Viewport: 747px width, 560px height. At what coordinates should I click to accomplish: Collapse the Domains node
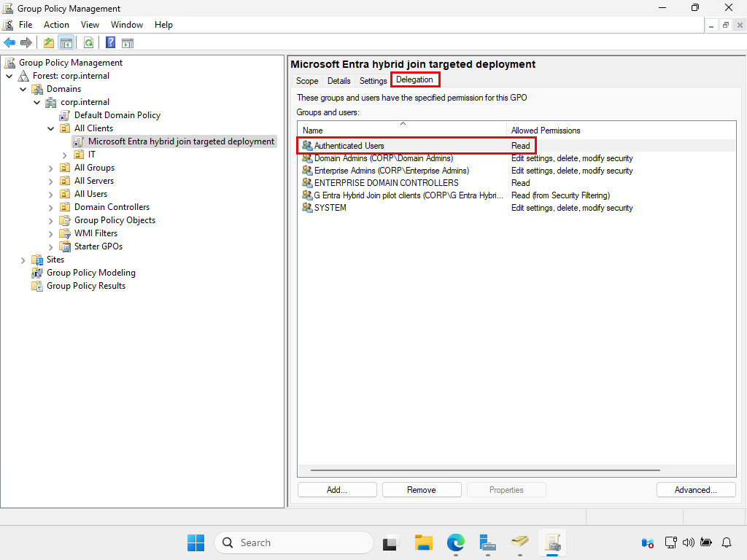coord(23,89)
